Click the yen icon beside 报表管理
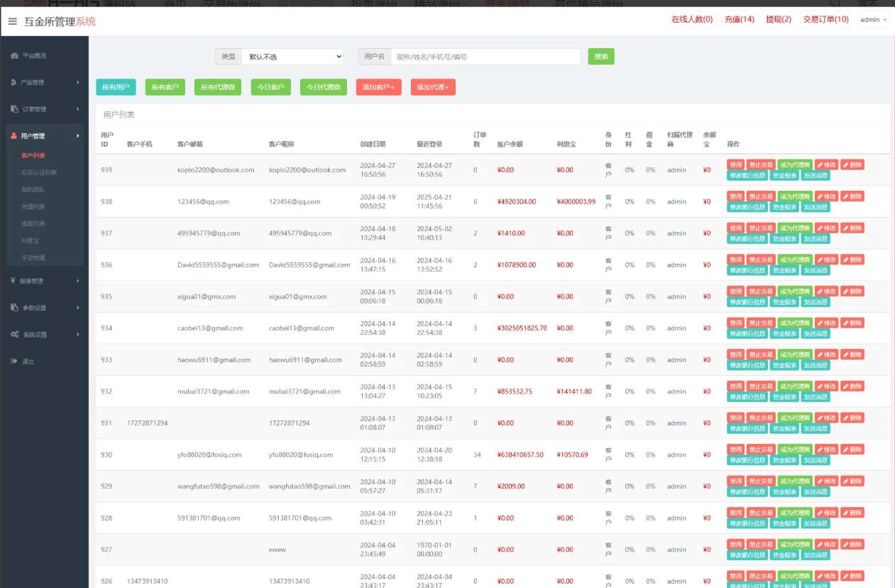 click(14, 281)
